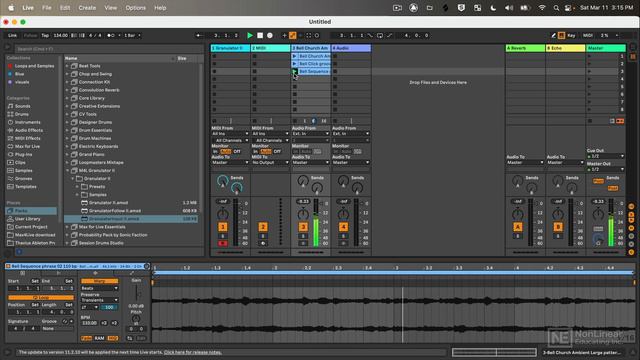Viewport: 640px width, 360px height.
Task: Toggle the orange Automation Arm button
Action: (293, 36)
